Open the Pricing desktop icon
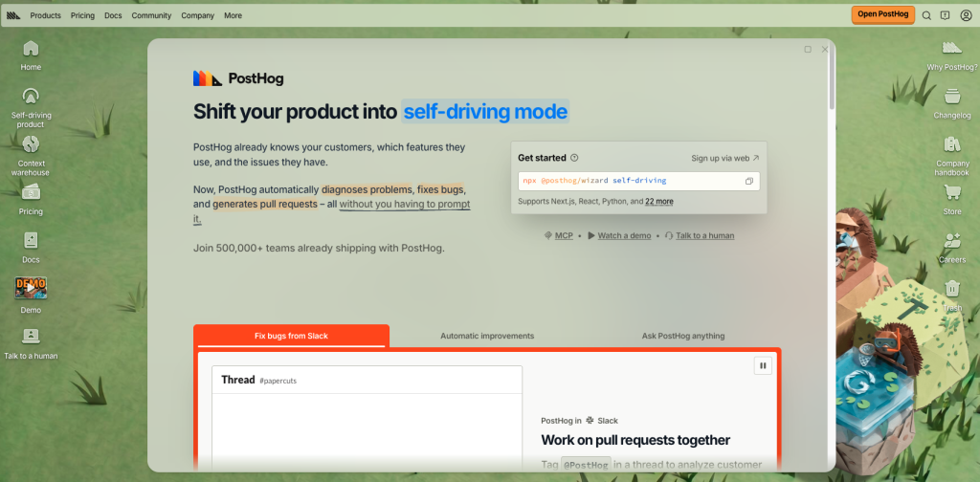This screenshot has height=482, width=980. point(31,199)
